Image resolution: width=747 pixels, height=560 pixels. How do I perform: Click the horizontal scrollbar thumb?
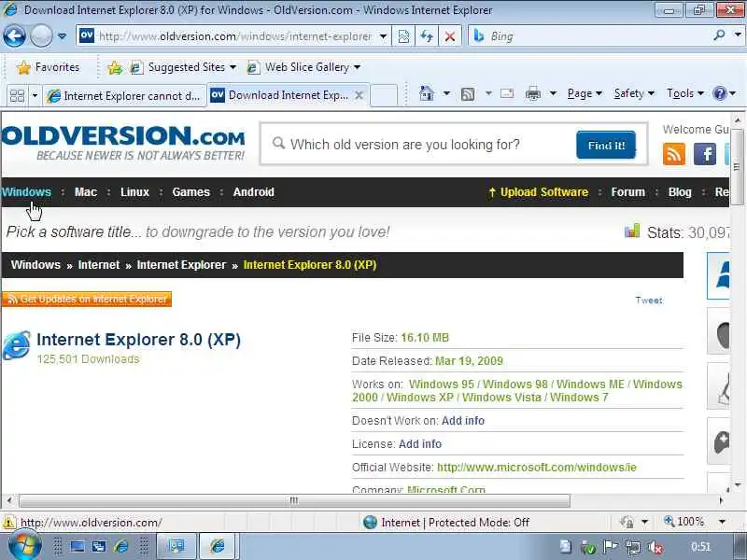(x=294, y=500)
